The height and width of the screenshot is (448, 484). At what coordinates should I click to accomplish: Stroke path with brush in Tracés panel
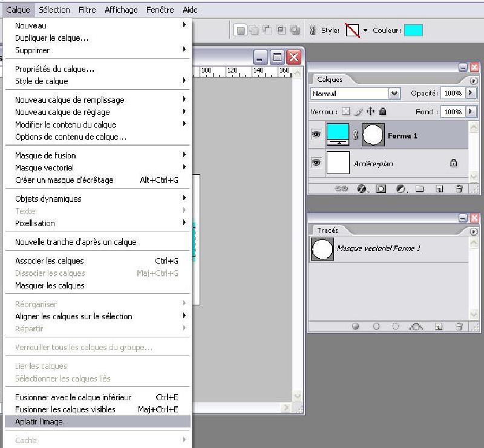(x=376, y=326)
